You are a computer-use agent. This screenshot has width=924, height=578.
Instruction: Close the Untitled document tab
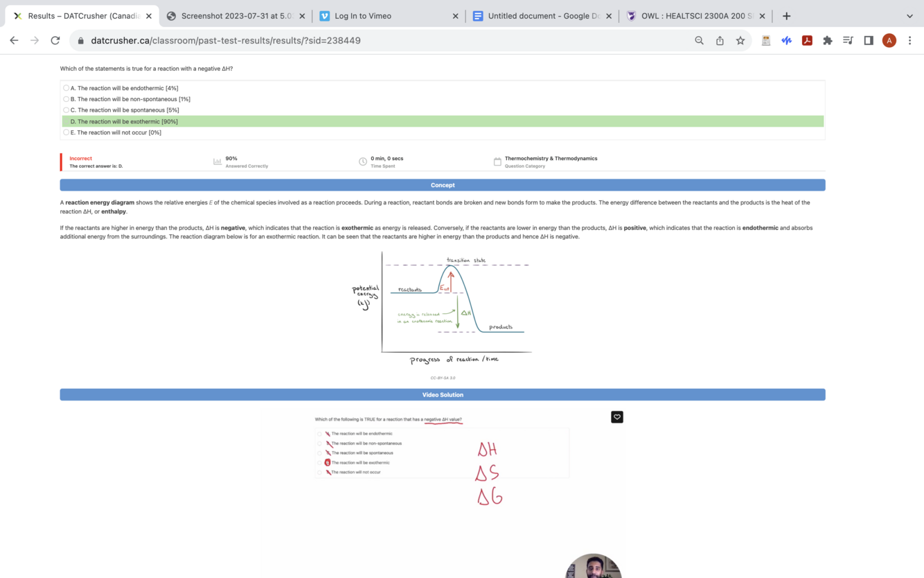click(x=609, y=16)
